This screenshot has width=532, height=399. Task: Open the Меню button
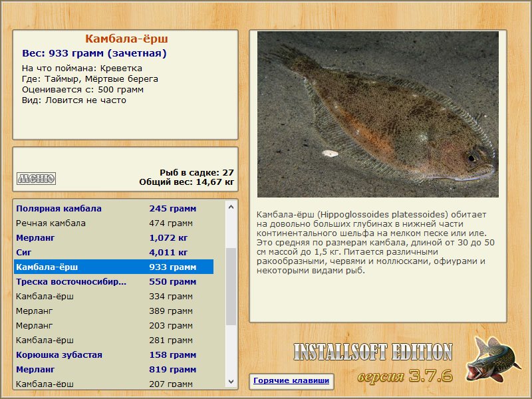(x=36, y=178)
